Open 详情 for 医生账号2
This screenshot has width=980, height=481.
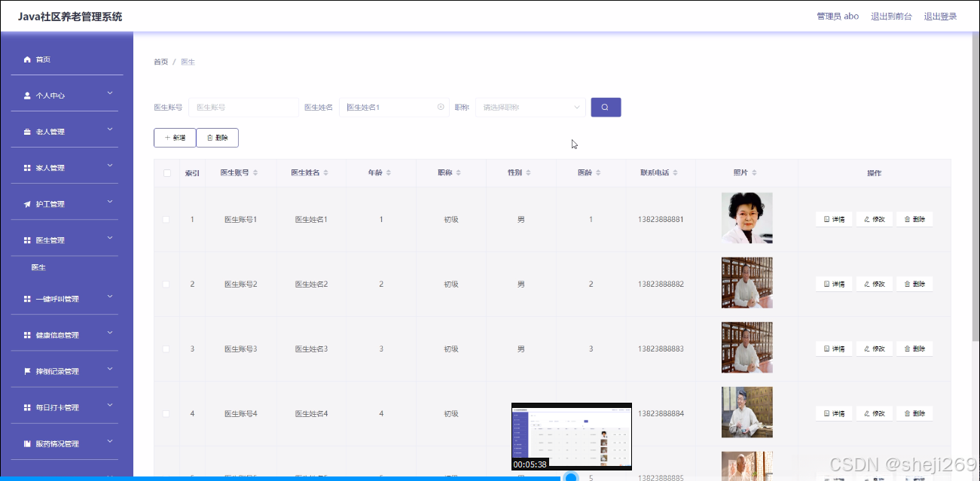click(x=833, y=284)
